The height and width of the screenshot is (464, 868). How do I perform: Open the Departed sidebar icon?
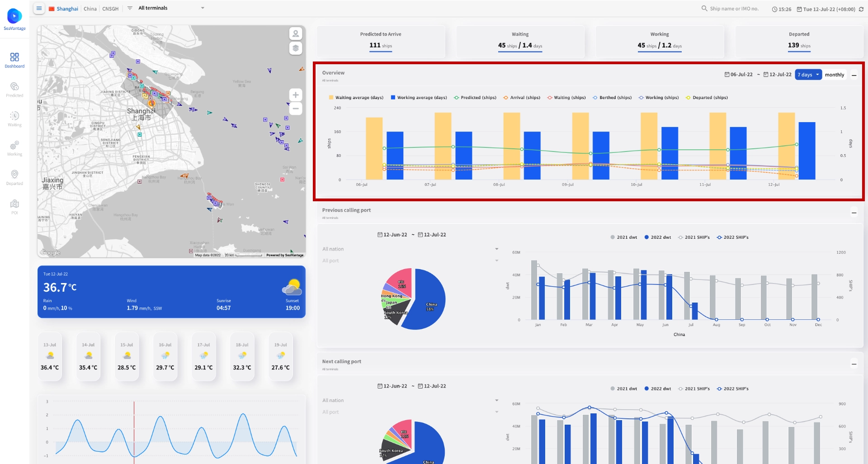[14, 177]
